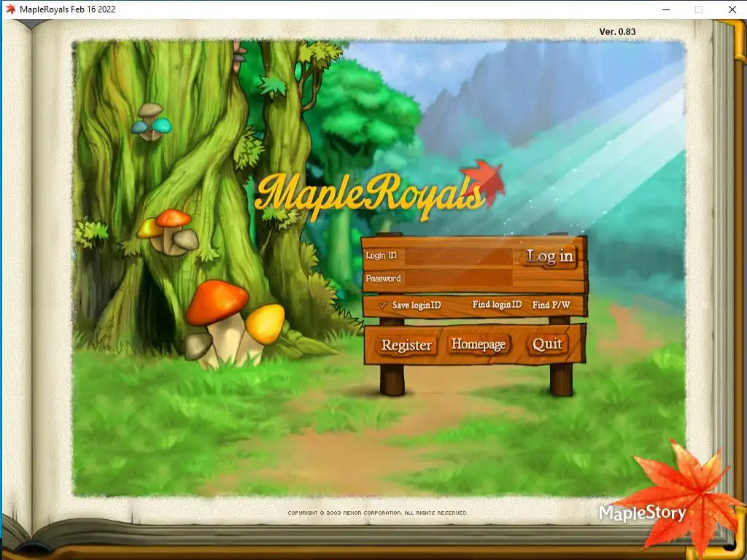This screenshot has width=747, height=560.
Task: Minimize the MapleRoyals window
Action: (666, 9)
